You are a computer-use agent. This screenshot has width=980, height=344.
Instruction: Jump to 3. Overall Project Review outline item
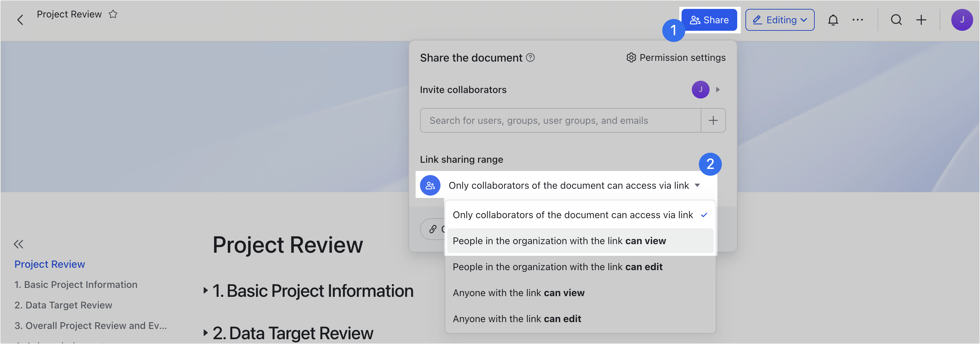[90, 326]
